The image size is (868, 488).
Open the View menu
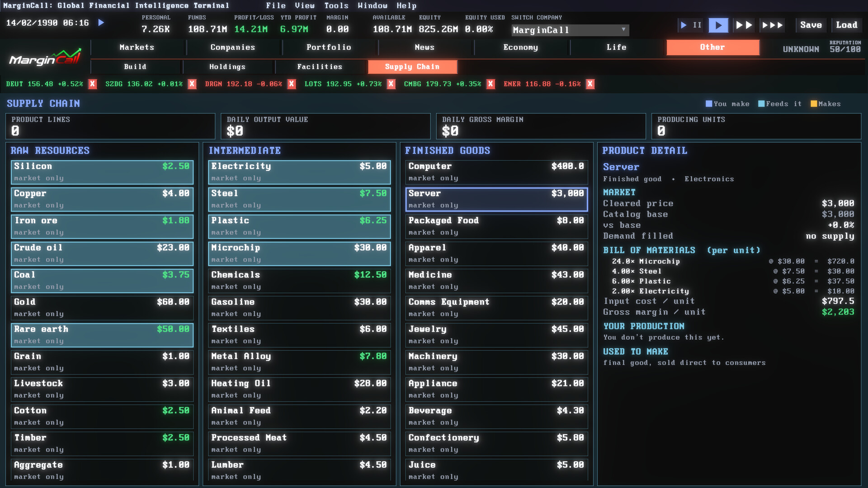305,5
